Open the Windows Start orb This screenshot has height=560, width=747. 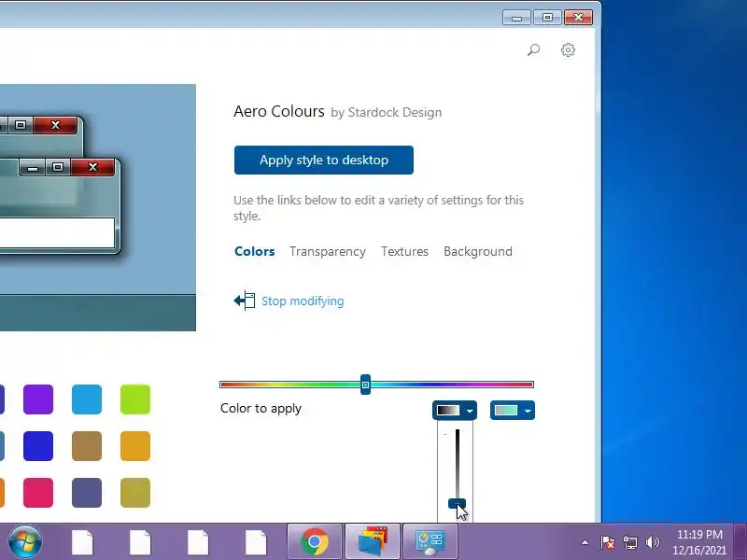[25, 541]
